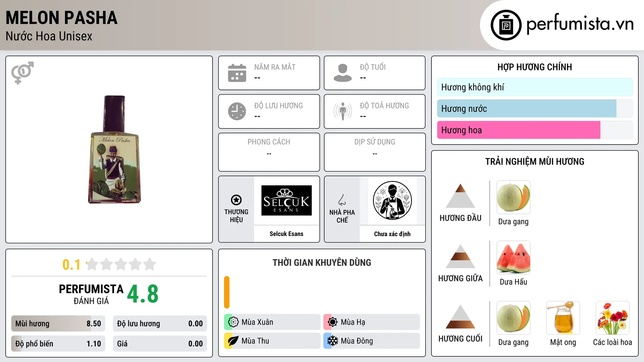Click the NĂM RA MẮT label
The width and height of the screenshot is (644, 362).
tap(275, 67)
